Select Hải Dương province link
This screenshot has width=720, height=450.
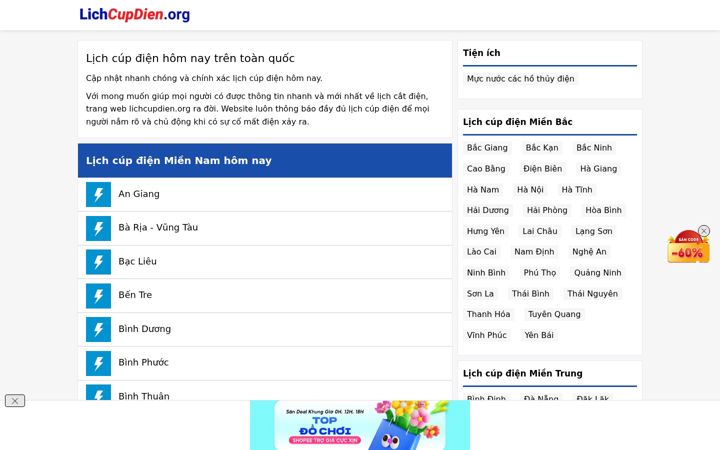click(488, 210)
